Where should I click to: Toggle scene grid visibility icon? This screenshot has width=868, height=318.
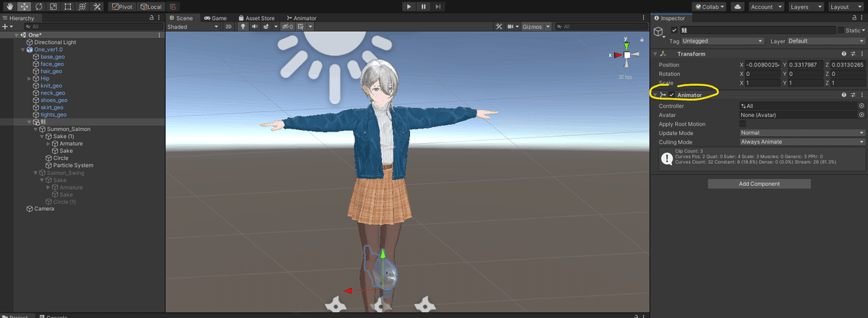click(x=302, y=27)
